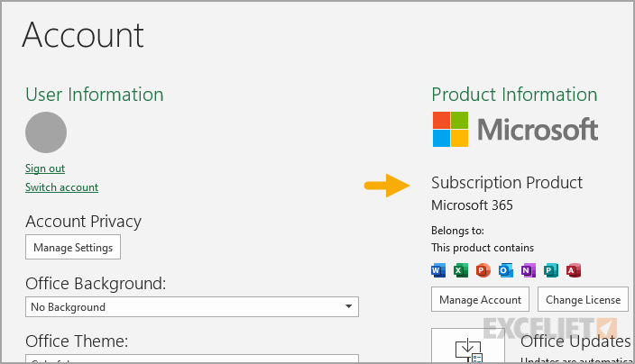The image size is (635, 364).
Task: Sign out of the account
Action: tap(45, 168)
